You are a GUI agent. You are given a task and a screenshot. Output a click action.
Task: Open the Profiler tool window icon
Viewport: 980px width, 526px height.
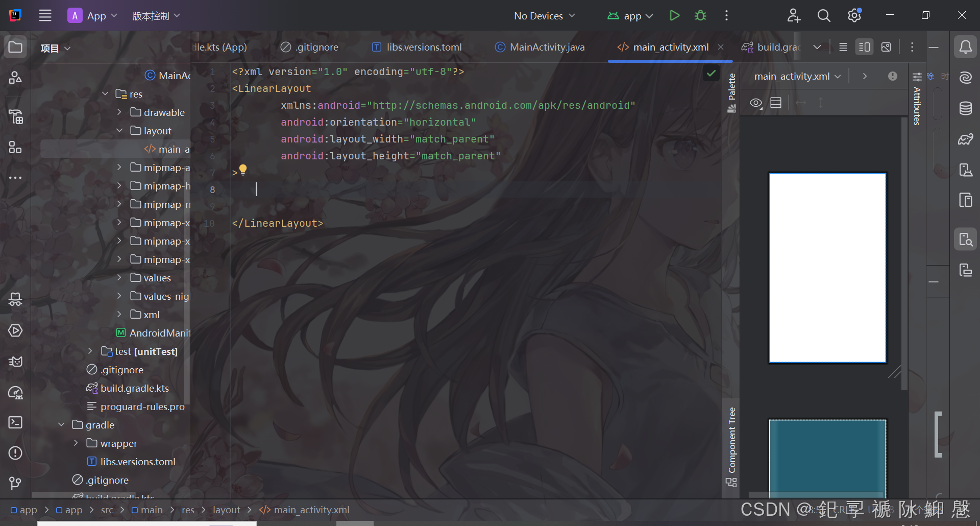click(x=15, y=392)
